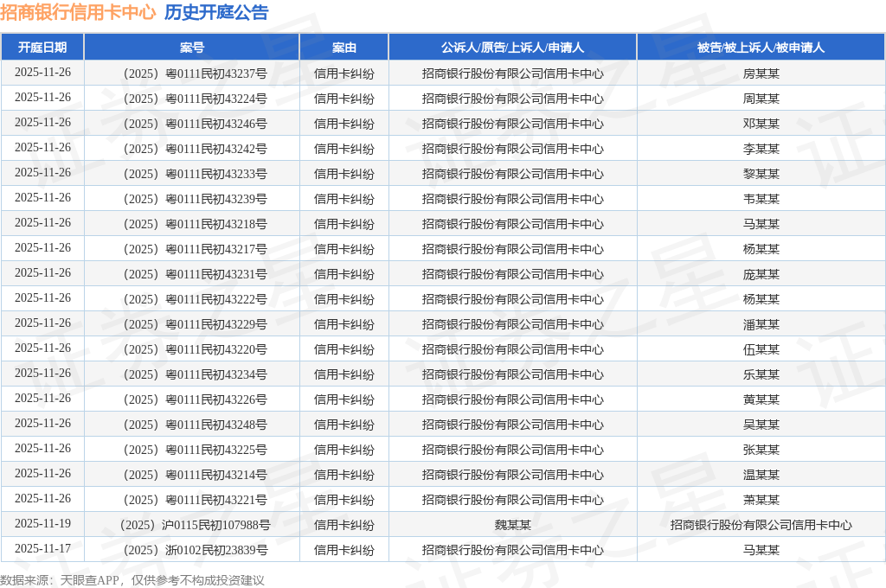Select case number 粤0111民初43234号
Viewport: 886px width, 588px height.
click(195, 374)
